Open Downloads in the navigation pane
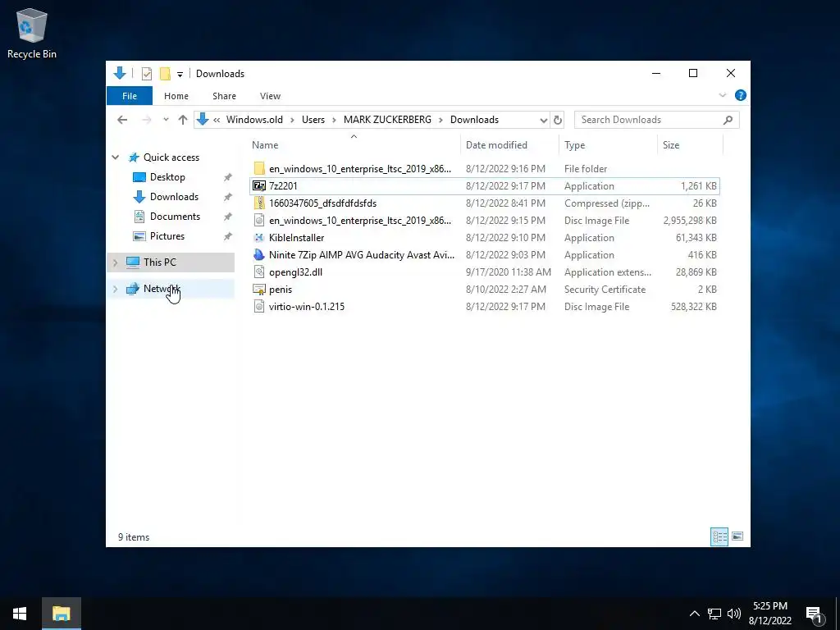This screenshot has height=630, width=840. [x=174, y=197]
